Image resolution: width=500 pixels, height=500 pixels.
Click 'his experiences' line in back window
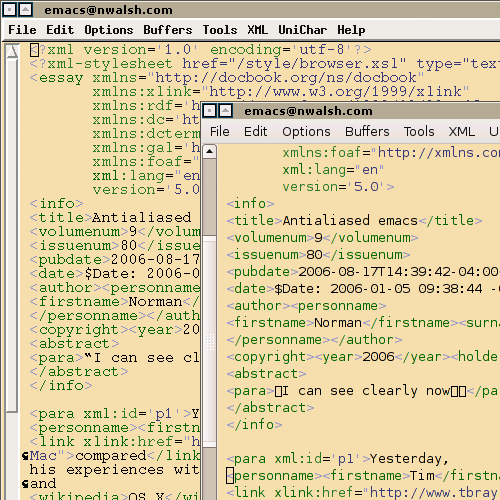pyautogui.click(x=114, y=470)
